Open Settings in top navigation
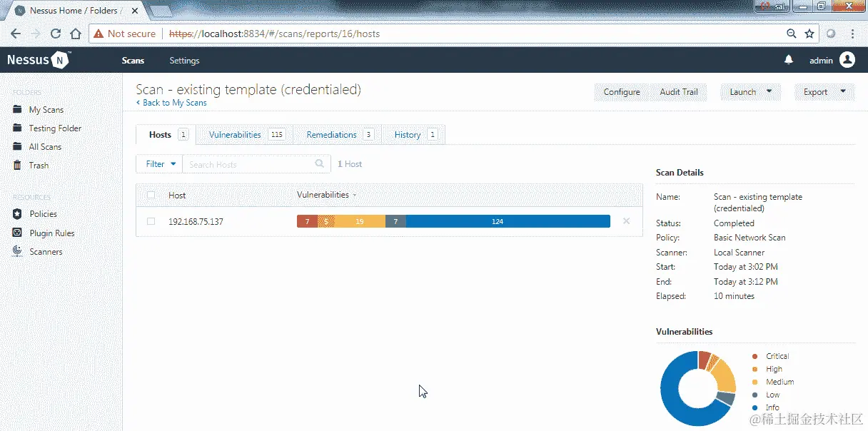The height and width of the screenshot is (431, 868). click(184, 61)
